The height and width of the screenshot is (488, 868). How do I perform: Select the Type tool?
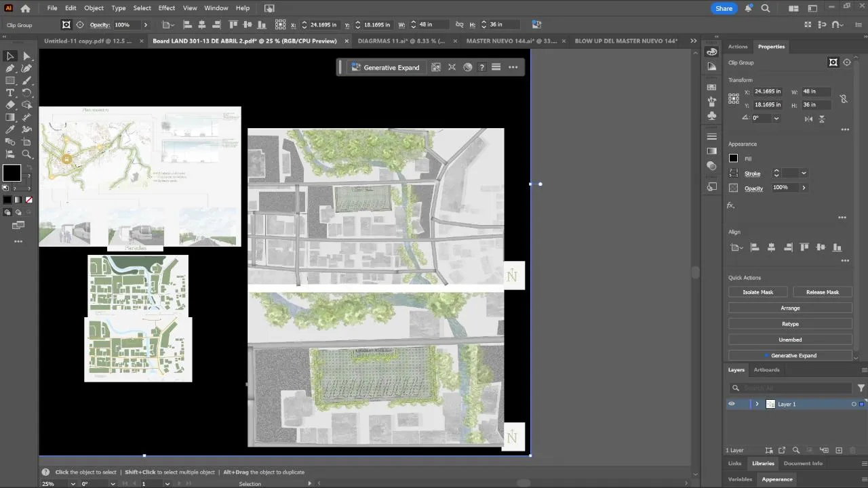tap(10, 93)
